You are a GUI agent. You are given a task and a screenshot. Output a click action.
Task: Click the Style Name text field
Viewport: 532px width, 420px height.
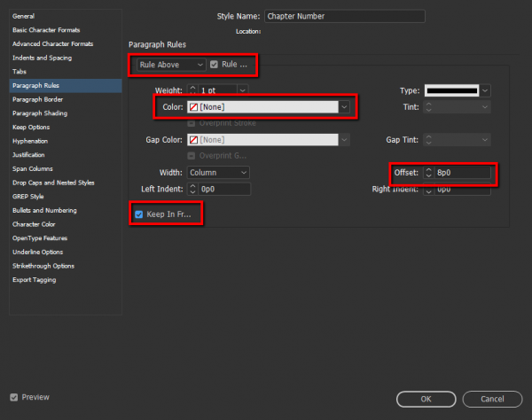[338, 16]
